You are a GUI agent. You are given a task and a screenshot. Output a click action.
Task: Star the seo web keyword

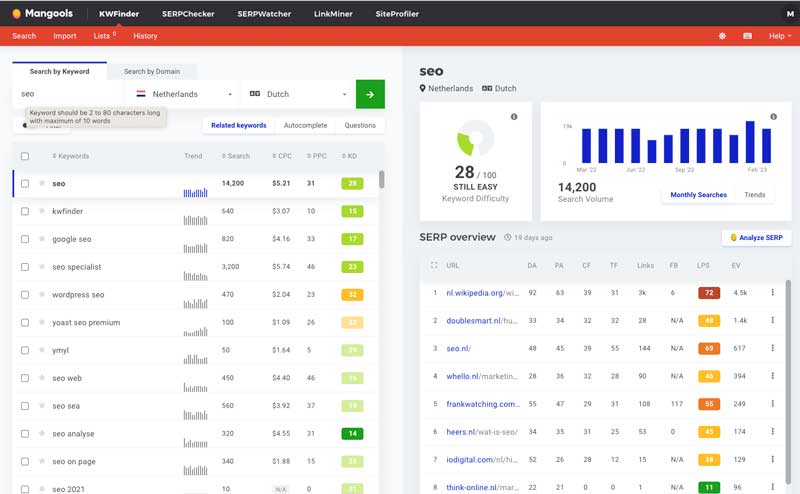pos(42,378)
